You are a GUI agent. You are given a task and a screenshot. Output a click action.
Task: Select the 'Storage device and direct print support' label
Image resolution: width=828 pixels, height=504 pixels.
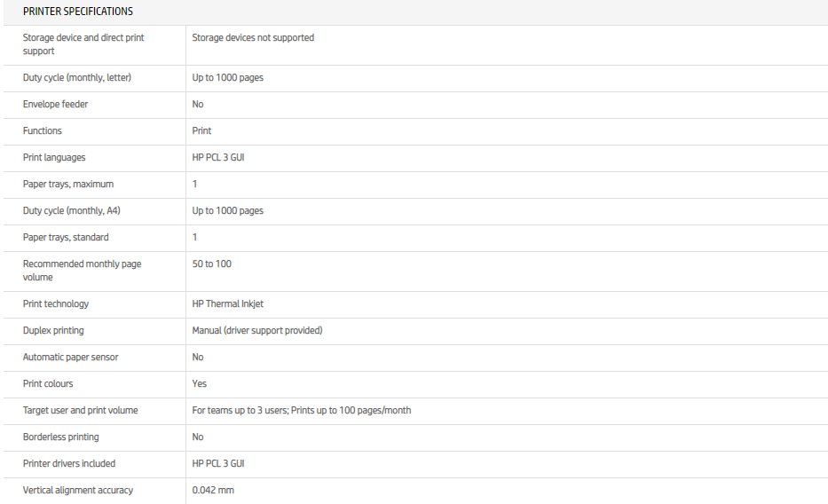tap(83, 44)
